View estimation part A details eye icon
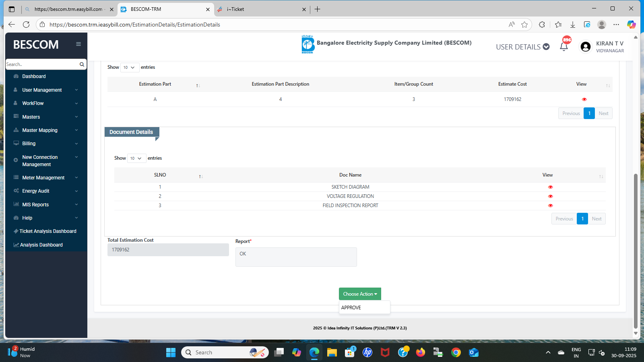This screenshot has height=362, width=644. (x=584, y=99)
